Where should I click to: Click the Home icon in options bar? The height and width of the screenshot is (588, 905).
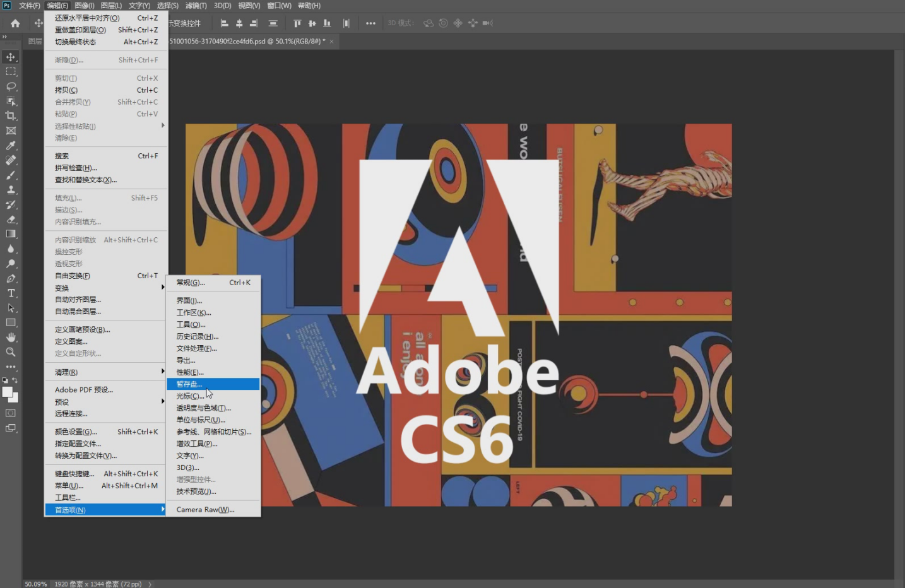tap(15, 23)
